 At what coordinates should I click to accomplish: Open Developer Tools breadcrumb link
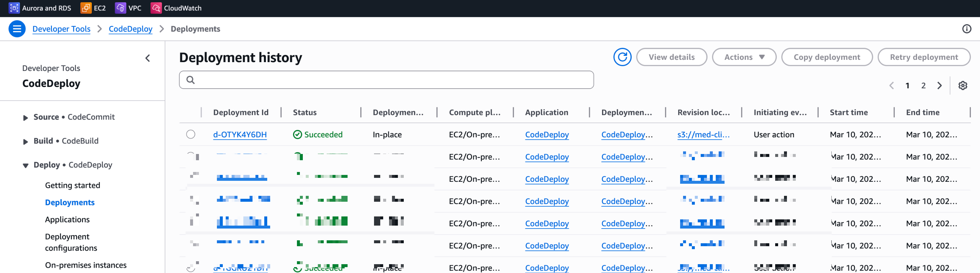click(61, 29)
